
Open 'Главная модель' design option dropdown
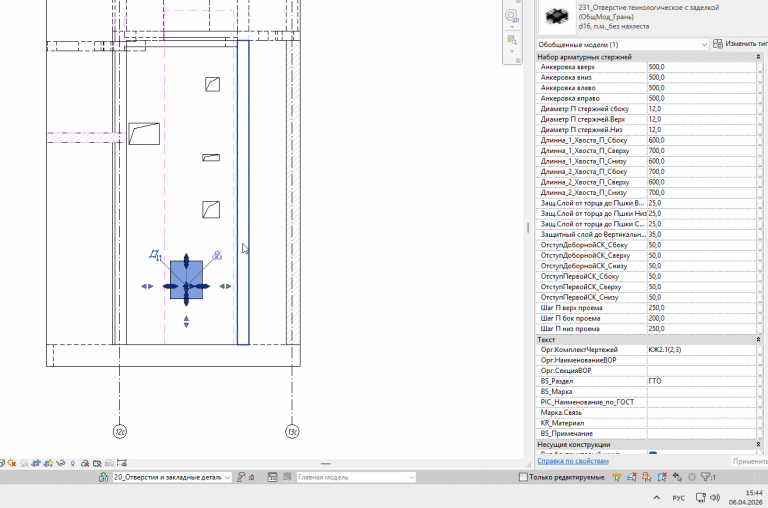(356, 477)
